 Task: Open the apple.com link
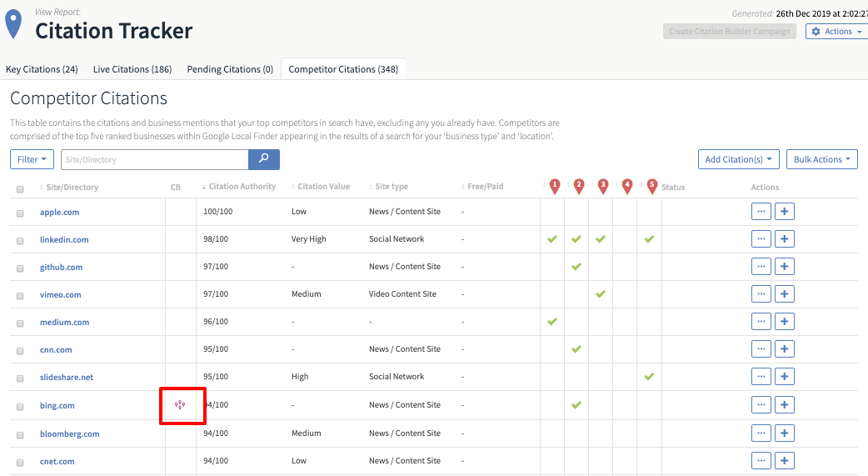pyautogui.click(x=59, y=213)
